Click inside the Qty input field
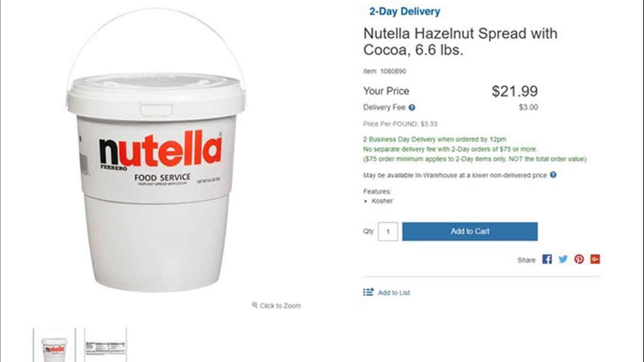 click(x=388, y=231)
